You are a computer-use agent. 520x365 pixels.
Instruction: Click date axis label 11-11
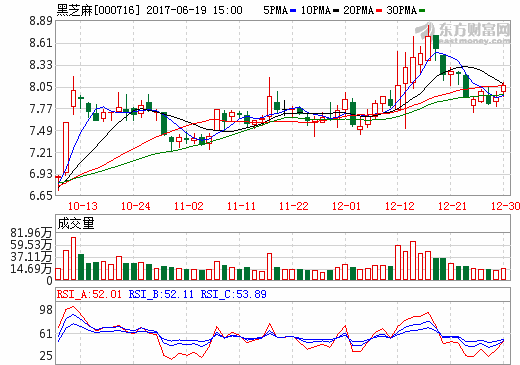tap(241, 206)
